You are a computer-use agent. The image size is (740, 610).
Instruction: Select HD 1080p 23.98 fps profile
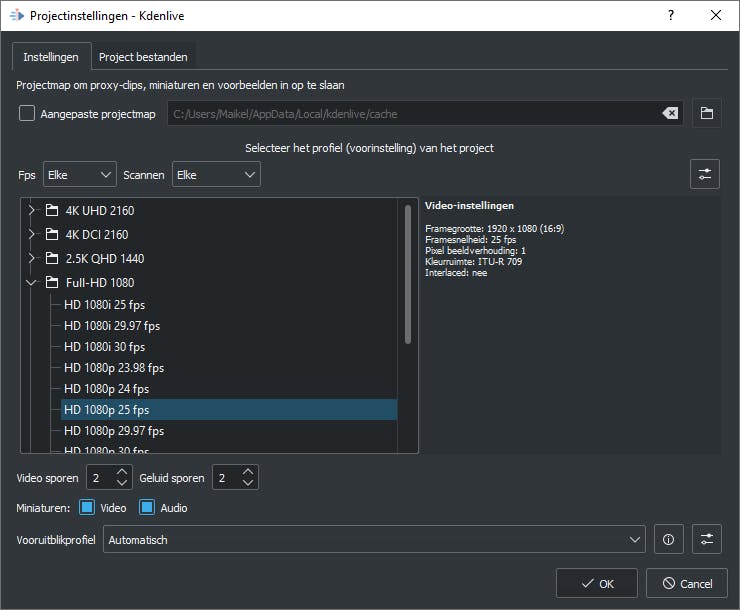coord(230,368)
